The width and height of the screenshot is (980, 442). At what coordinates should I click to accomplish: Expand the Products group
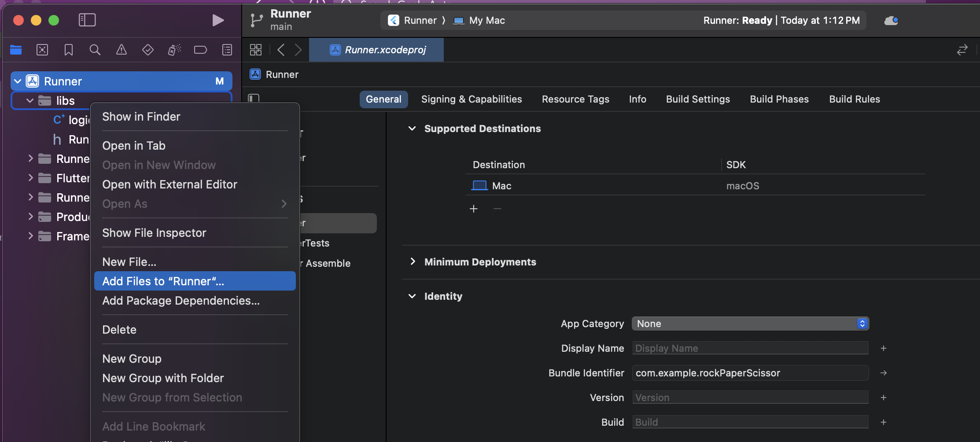(x=30, y=217)
